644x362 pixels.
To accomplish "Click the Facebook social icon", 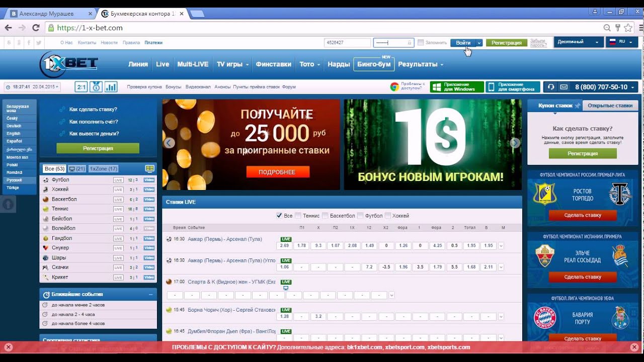I will coord(29,43).
